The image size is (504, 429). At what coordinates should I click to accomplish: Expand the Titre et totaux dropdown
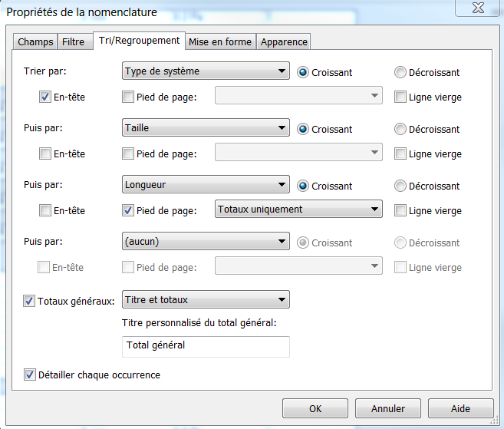point(206,300)
